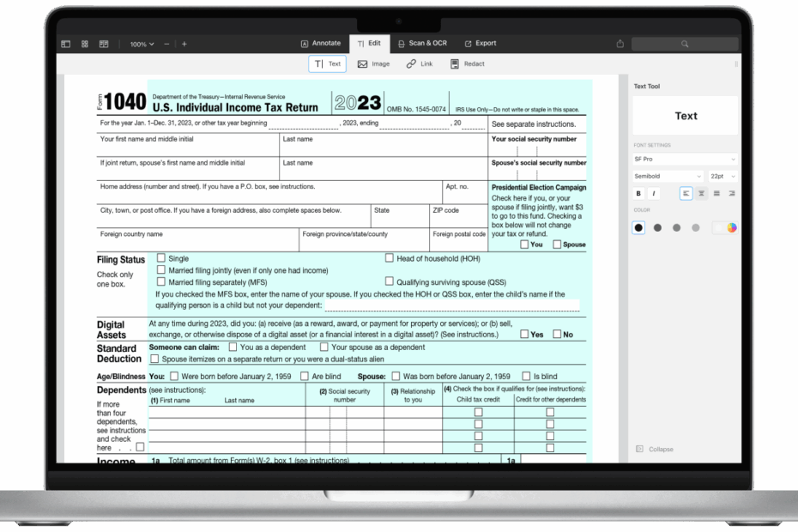Check the Single filing status box

(160, 257)
